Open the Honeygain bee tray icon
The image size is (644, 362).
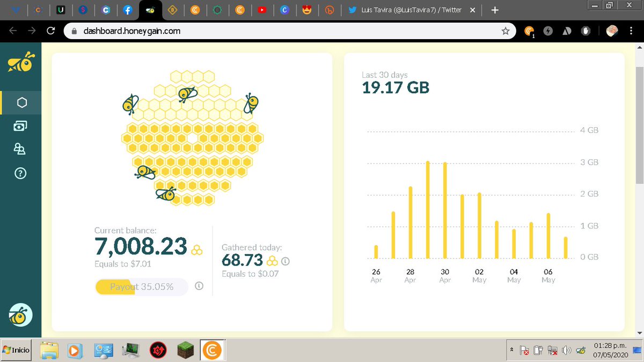[581, 351]
